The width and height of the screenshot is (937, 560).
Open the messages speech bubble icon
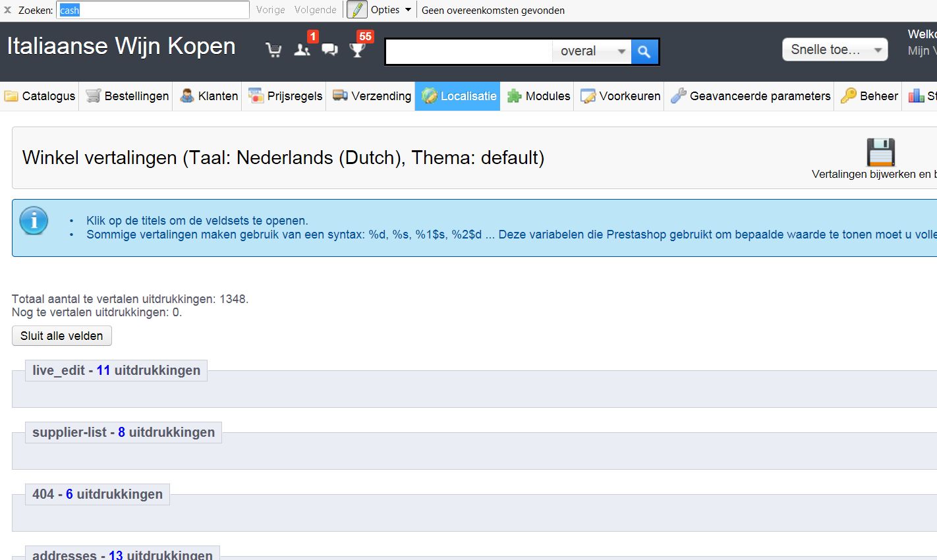(x=329, y=50)
